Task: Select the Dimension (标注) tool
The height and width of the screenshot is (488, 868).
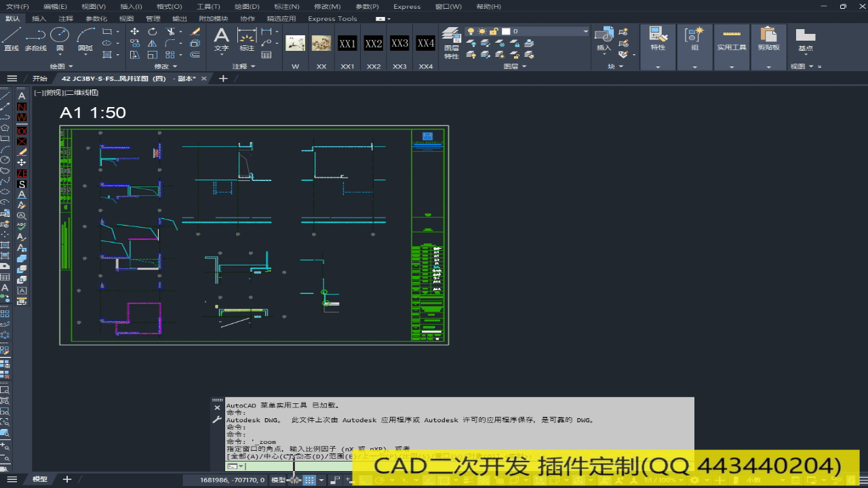Action: [247, 39]
